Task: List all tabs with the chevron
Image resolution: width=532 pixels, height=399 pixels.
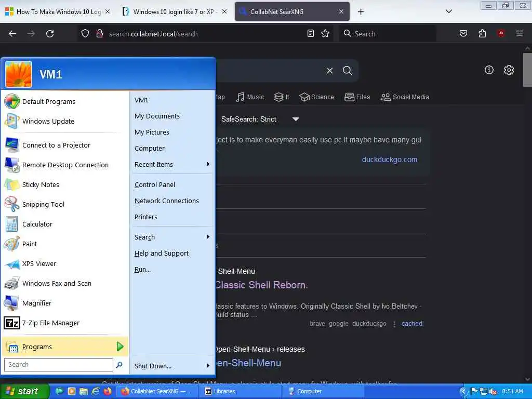Action: [448, 11]
